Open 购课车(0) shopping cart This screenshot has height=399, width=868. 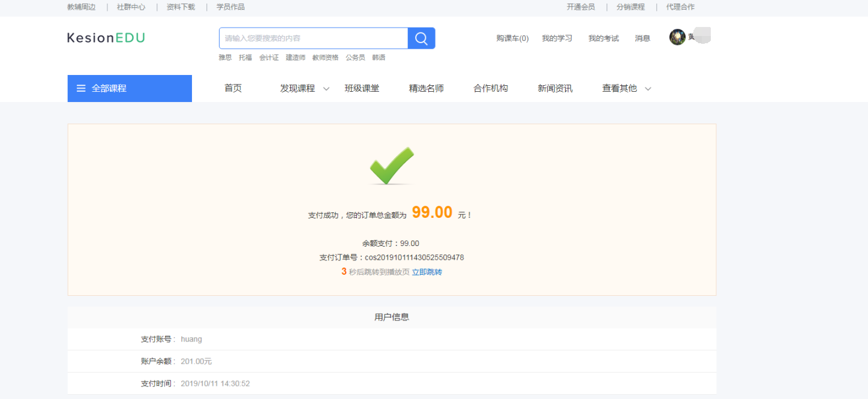pos(512,38)
